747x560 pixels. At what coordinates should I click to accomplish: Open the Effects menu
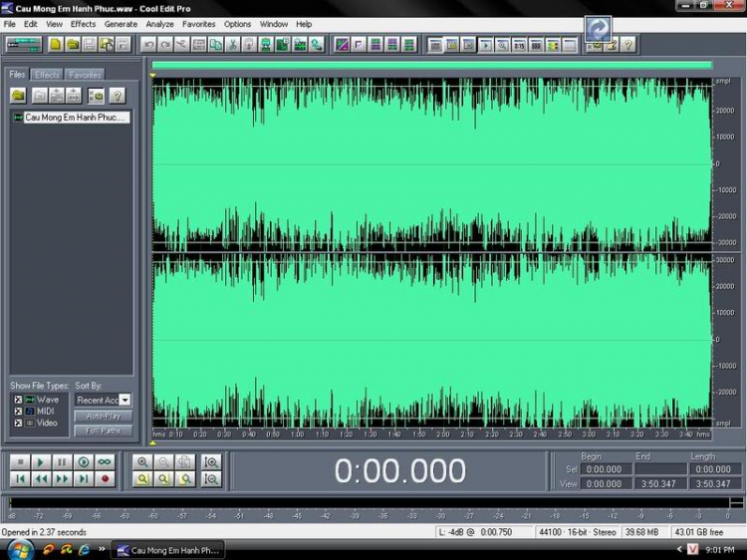(x=83, y=24)
